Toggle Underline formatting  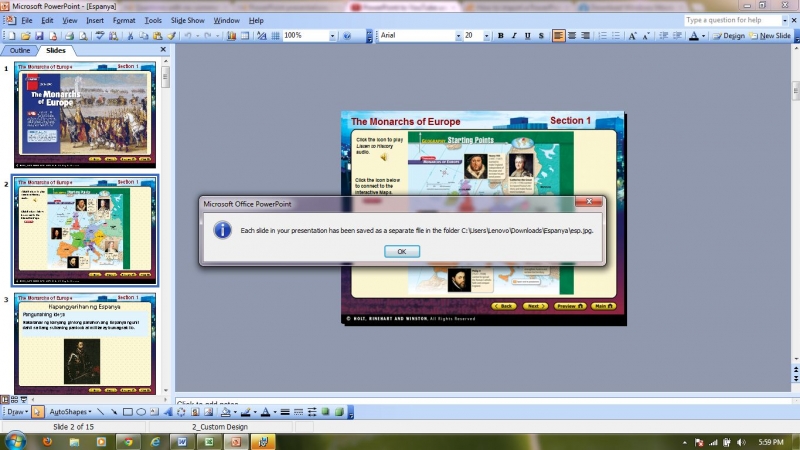528,35
